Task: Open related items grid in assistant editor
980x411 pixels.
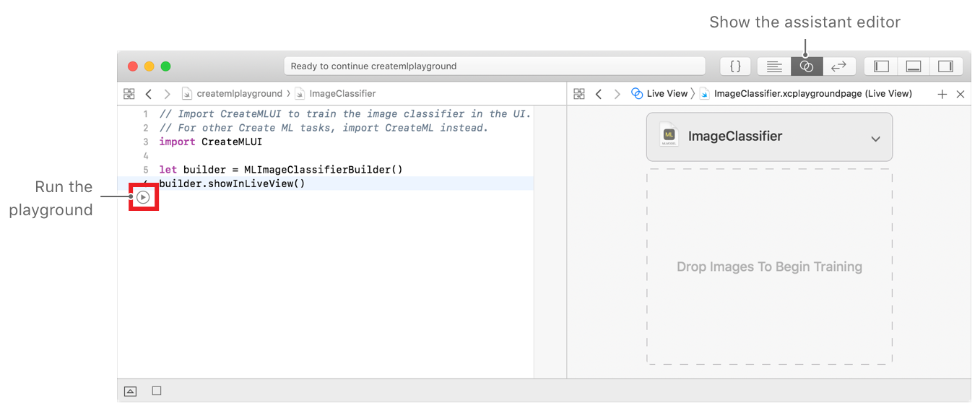Action: [x=578, y=94]
